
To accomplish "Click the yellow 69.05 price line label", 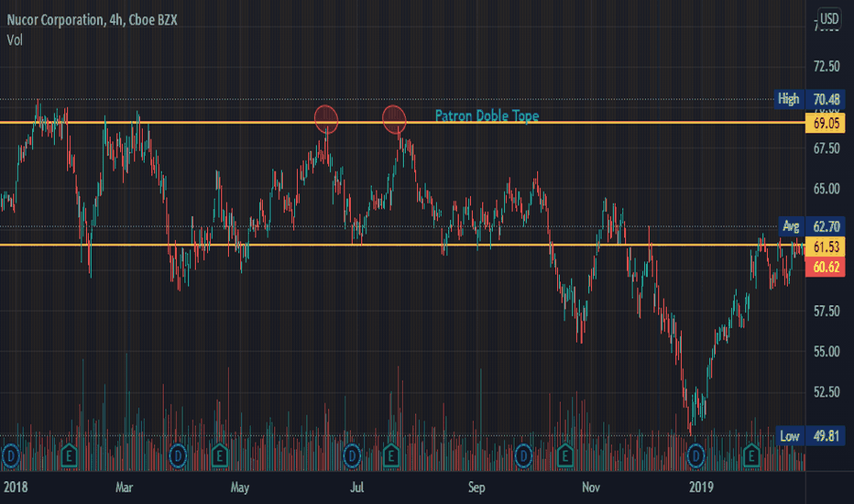I will pyautogui.click(x=825, y=123).
